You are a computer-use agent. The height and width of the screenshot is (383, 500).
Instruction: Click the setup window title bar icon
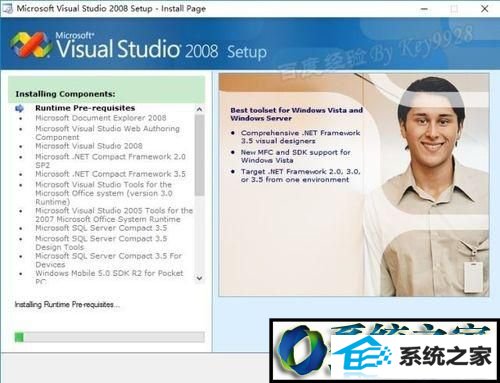[x=7, y=8]
